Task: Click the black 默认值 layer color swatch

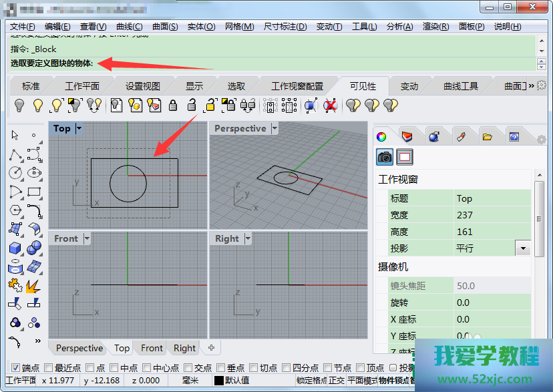Action: coord(218,381)
